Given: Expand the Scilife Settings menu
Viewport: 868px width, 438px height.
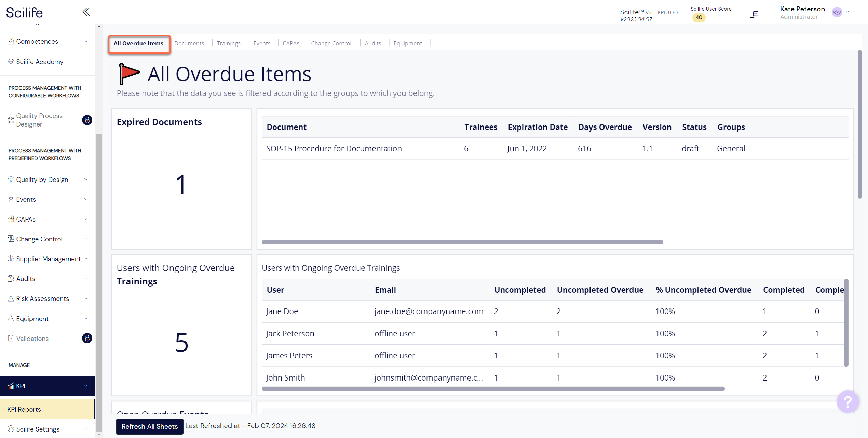Looking at the screenshot, I should point(38,429).
